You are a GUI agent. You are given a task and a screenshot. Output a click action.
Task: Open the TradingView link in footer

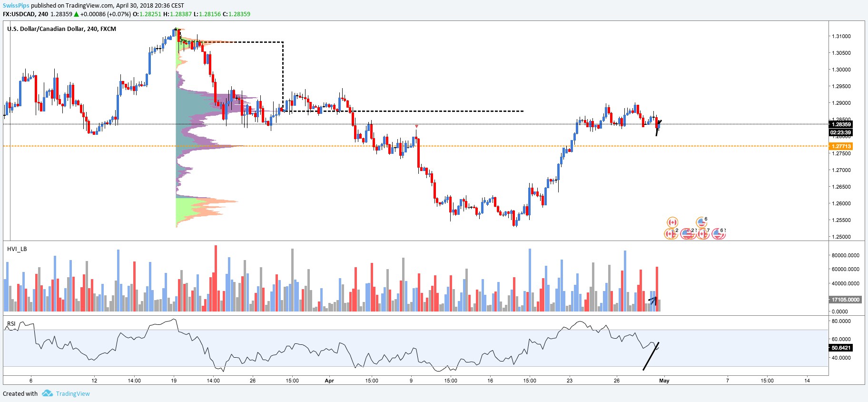(x=73, y=393)
